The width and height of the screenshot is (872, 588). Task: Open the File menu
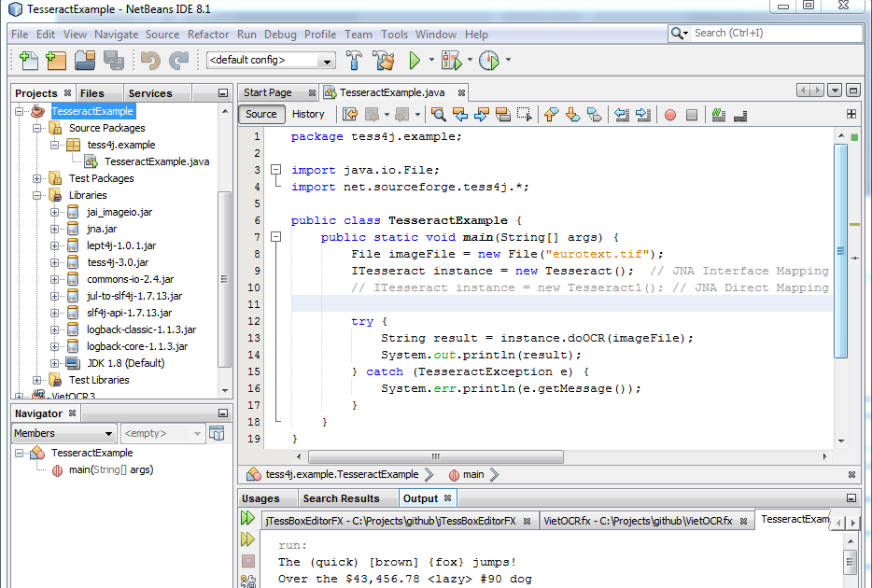pos(20,35)
